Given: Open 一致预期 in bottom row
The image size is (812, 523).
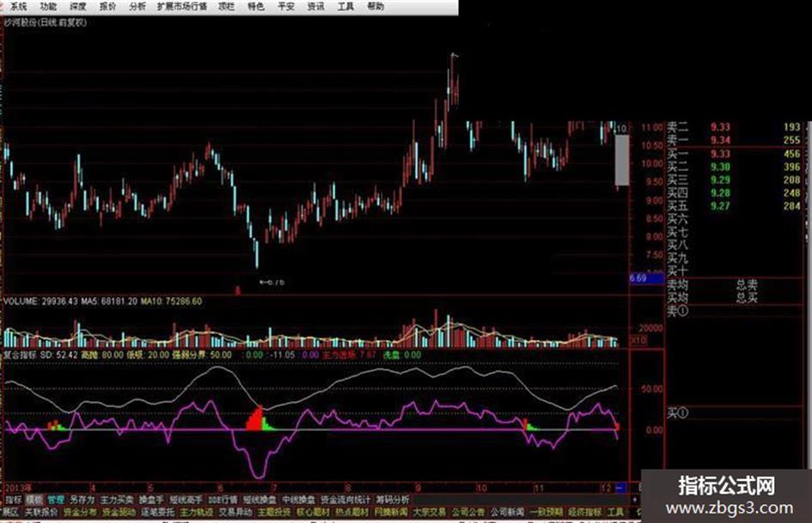Looking at the screenshot, I should coord(546,512).
